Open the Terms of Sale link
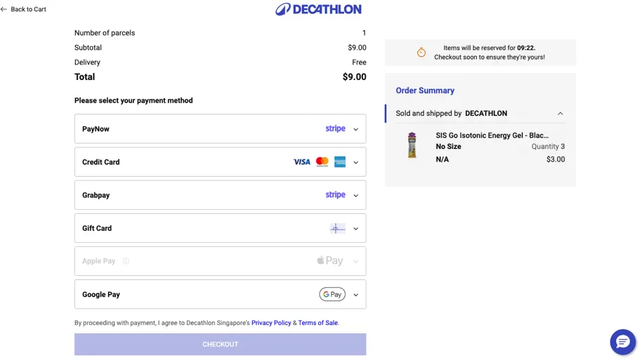This screenshot has height=360, width=644. 317,323
